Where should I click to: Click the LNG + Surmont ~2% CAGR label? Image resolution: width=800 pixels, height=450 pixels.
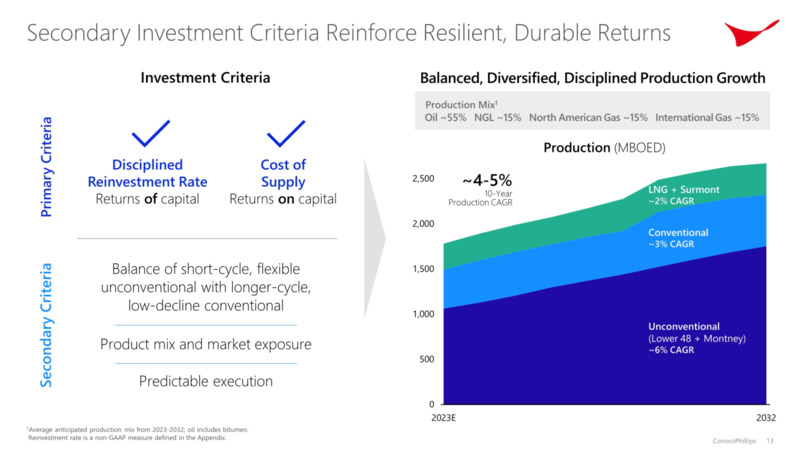[x=684, y=195]
